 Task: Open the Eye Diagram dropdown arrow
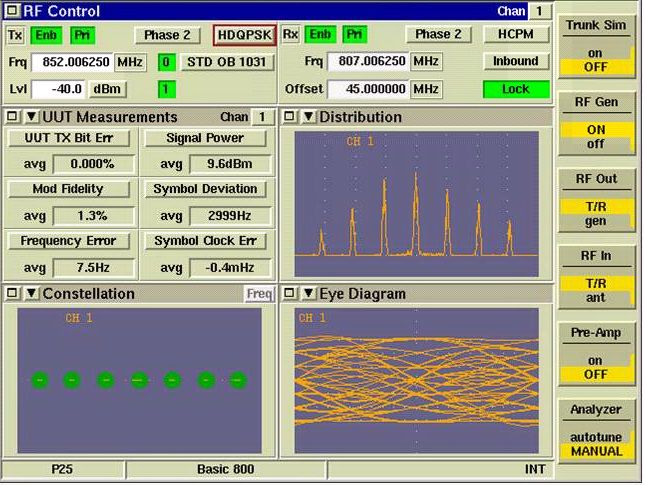coord(307,293)
